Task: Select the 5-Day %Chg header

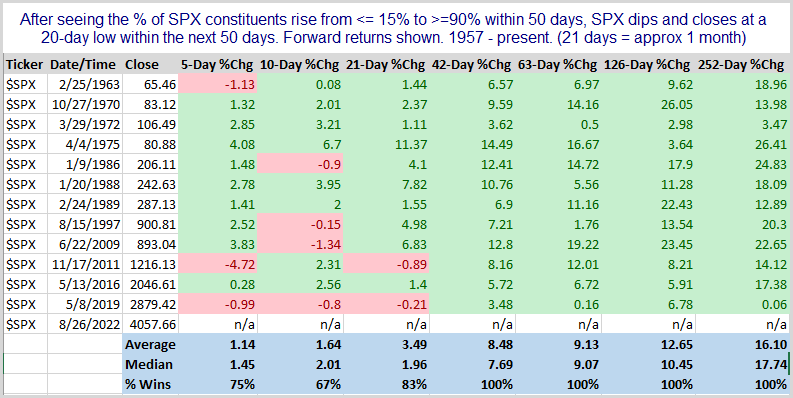Action: (217, 65)
